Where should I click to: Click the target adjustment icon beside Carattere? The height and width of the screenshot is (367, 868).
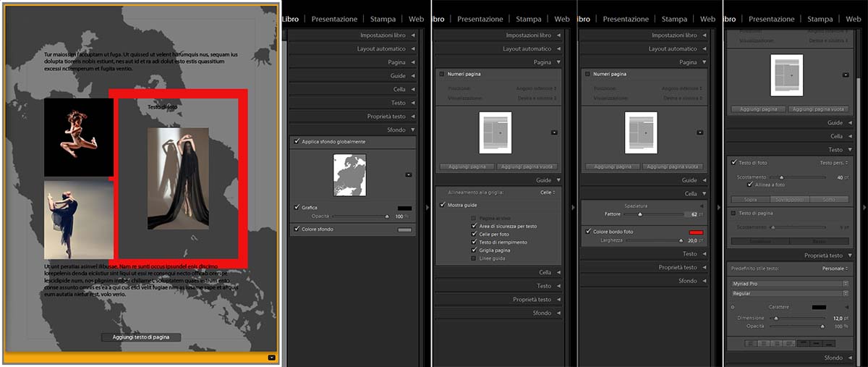coord(733,307)
